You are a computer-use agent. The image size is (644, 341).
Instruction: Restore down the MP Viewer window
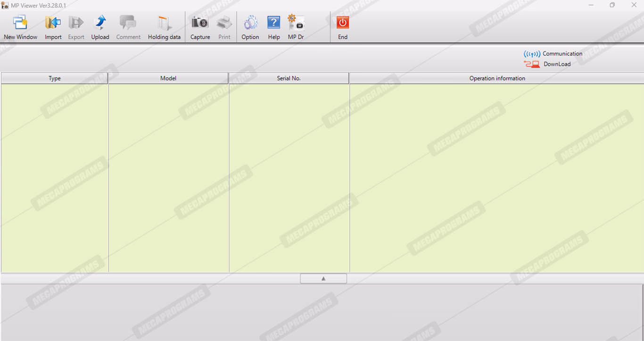click(612, 5)
